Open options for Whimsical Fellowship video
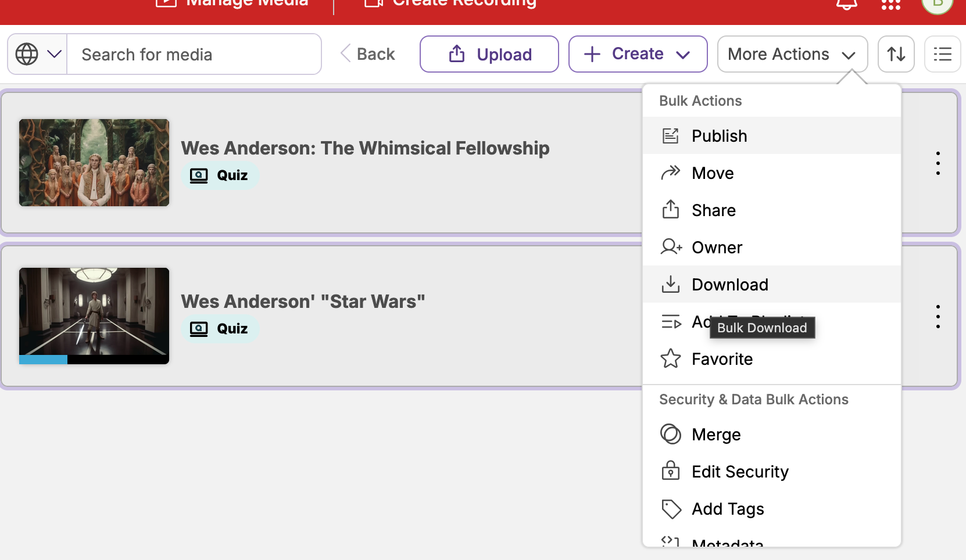 click(x=938, y=163)
